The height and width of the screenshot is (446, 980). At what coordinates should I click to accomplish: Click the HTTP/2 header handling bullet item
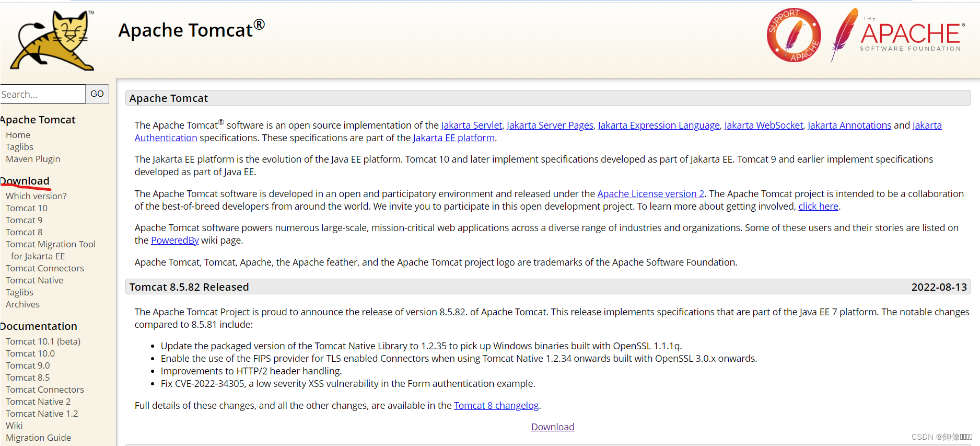point(251,371)
